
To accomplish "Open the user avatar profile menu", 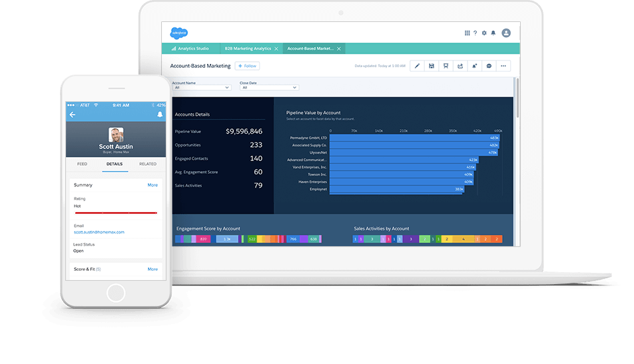I will tap(506, 33).
